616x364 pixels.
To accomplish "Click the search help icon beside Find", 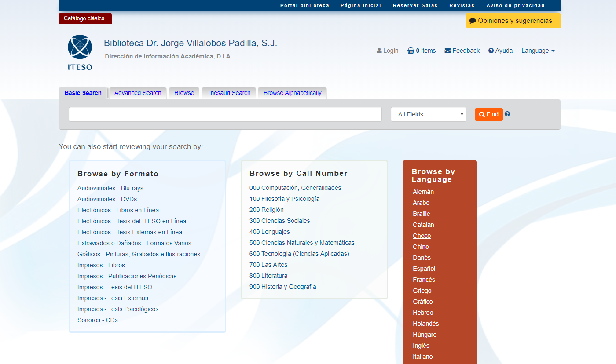I will click(507, 114).
